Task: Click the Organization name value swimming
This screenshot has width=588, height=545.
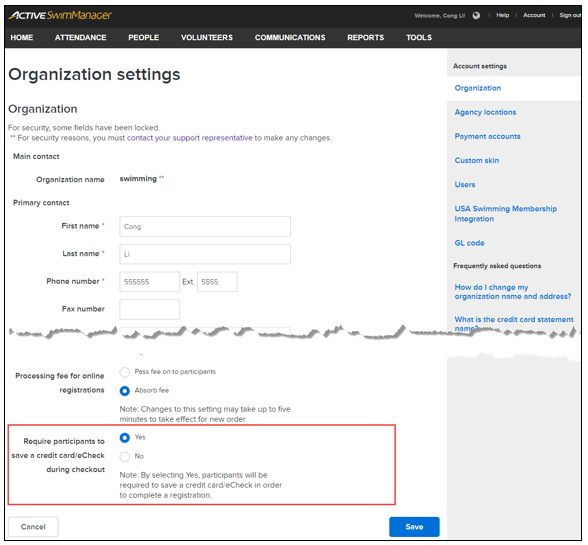Action: coord(138,179)
